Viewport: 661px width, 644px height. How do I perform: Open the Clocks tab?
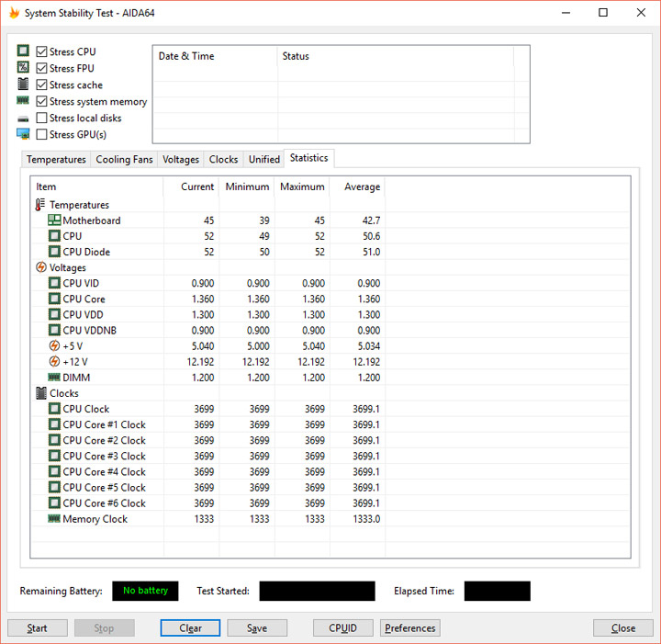(x=223, y=160)
